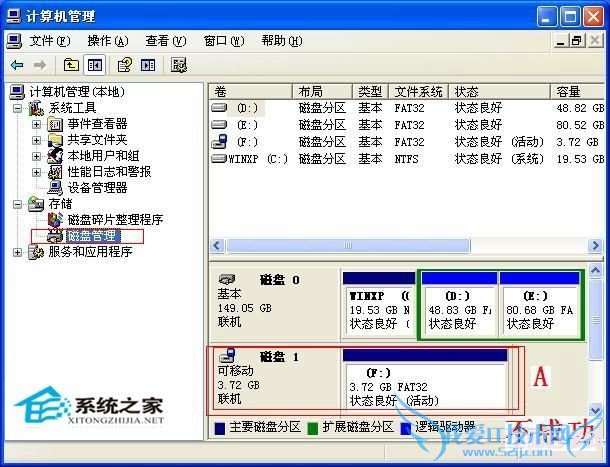
Task: Click the Help toolbar icon next to Properties
Action: click(148, 65)
